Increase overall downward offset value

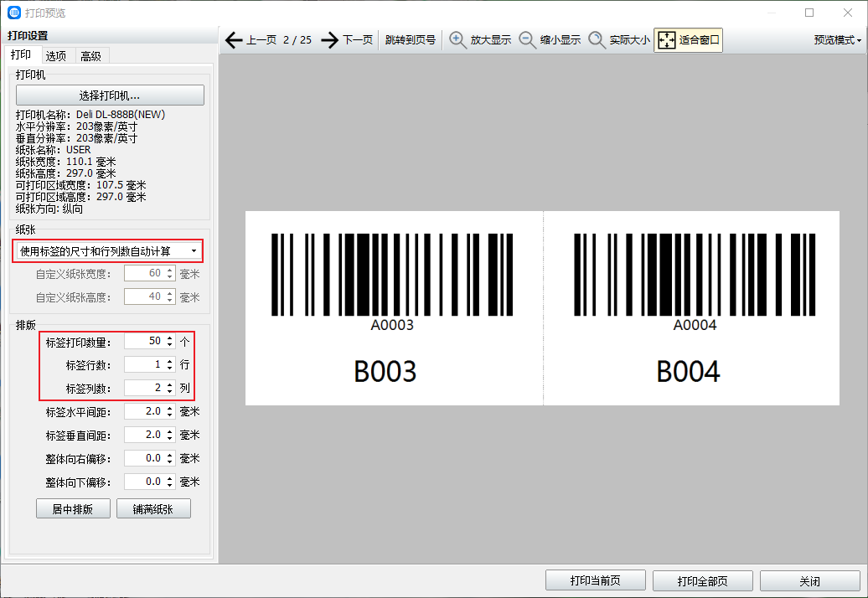170,478
